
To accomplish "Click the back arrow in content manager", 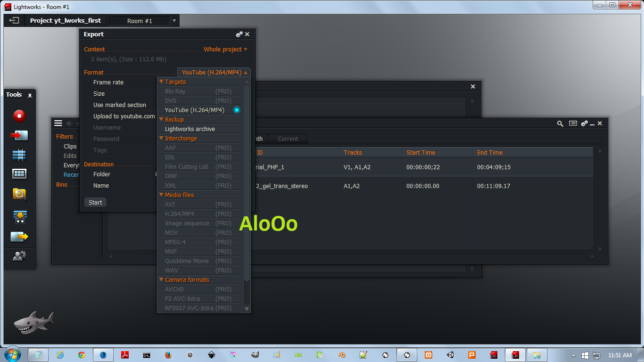I will pos(70,123).
